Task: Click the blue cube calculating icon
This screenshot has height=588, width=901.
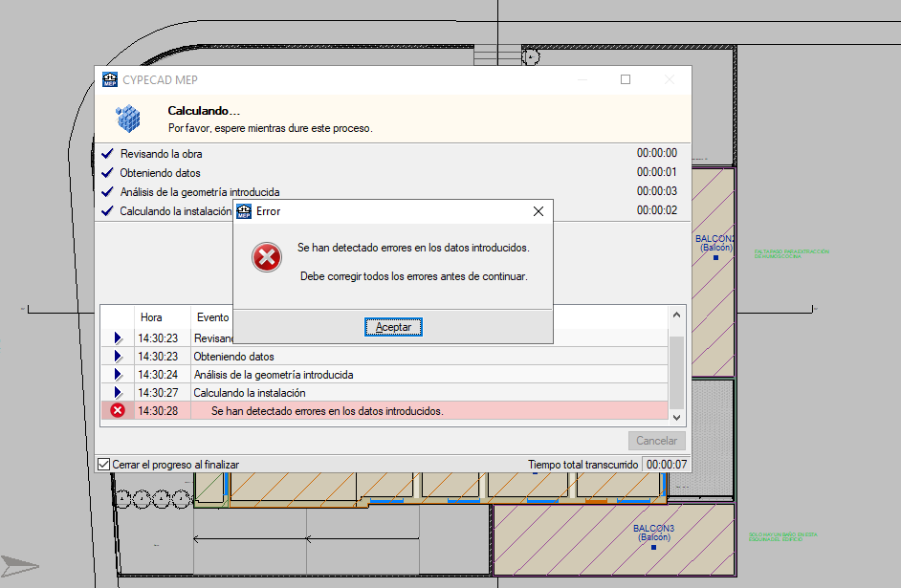Action: 128,119
